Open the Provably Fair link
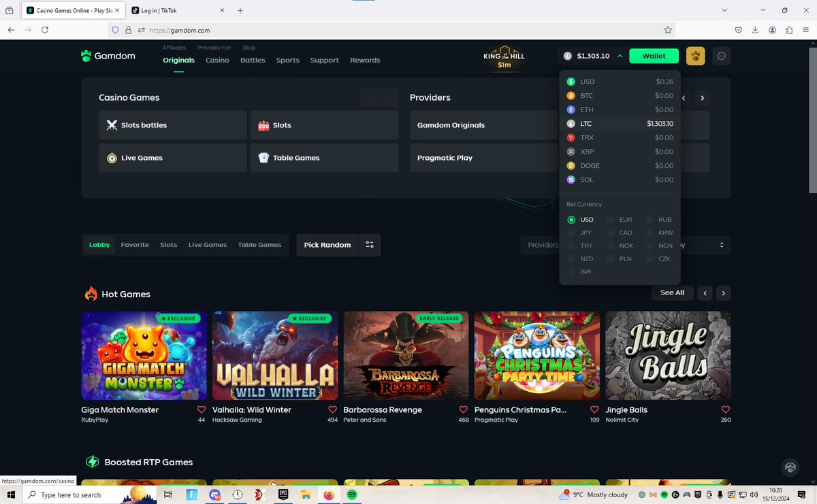 (214, 48)
